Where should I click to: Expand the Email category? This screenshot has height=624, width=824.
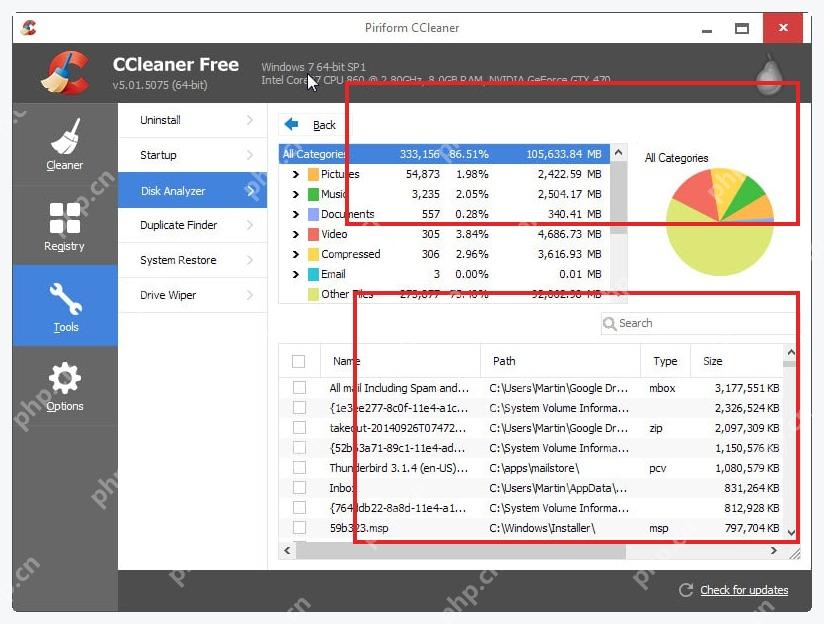[x=295, y=274]
